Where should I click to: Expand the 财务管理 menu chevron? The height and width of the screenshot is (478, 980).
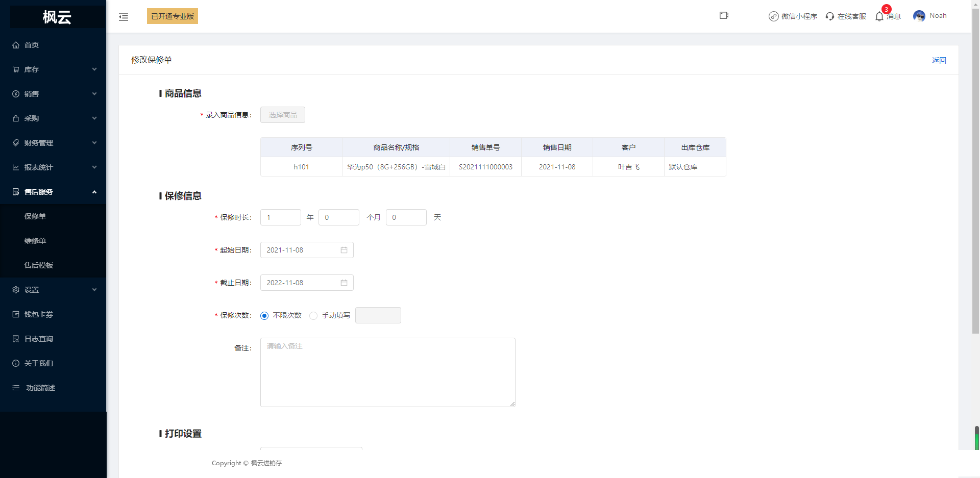tap(94, 143)
